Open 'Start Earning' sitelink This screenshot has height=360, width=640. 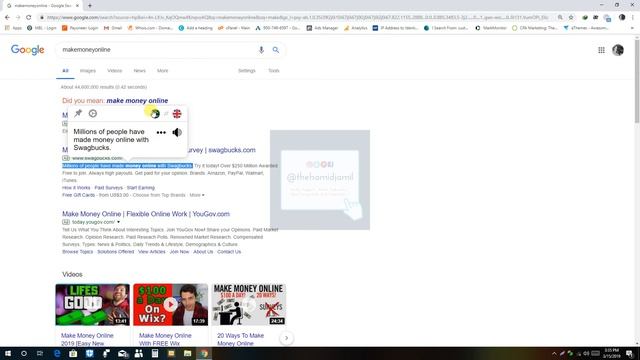pyautogui.click(x=141, y=188)
